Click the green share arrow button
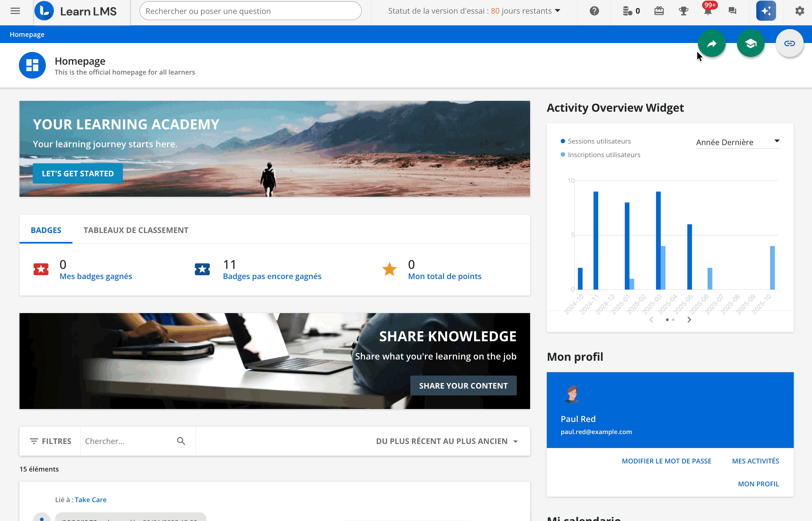The image size is (812, 521). point(711,43)
